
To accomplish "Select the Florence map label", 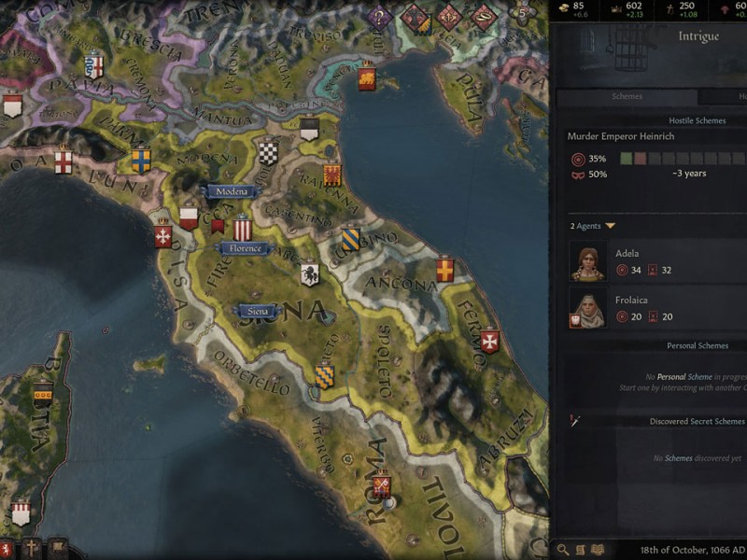I will [245, 248].
